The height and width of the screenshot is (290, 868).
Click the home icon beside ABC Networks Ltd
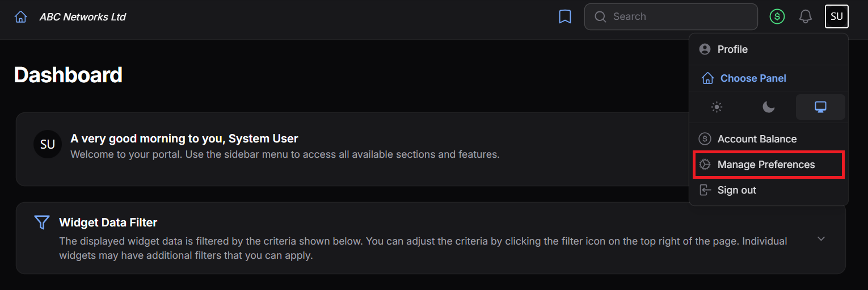[x=20, y=17]
